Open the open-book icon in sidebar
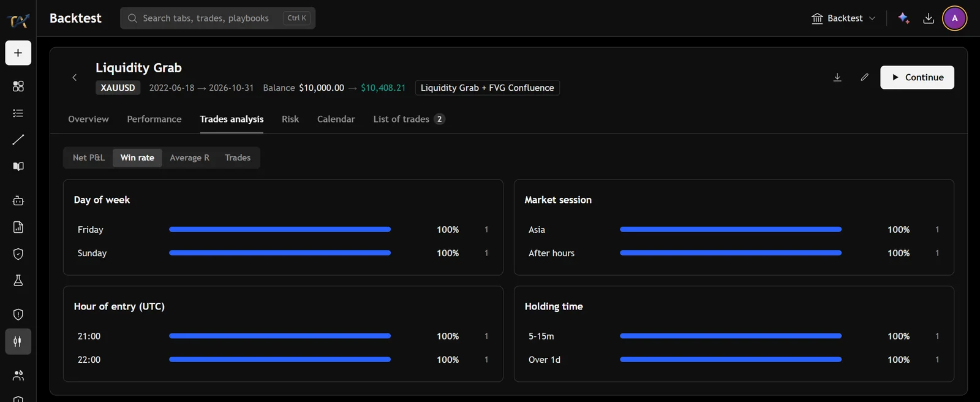This screenshot has width=980, height=402. pos(18,167)
